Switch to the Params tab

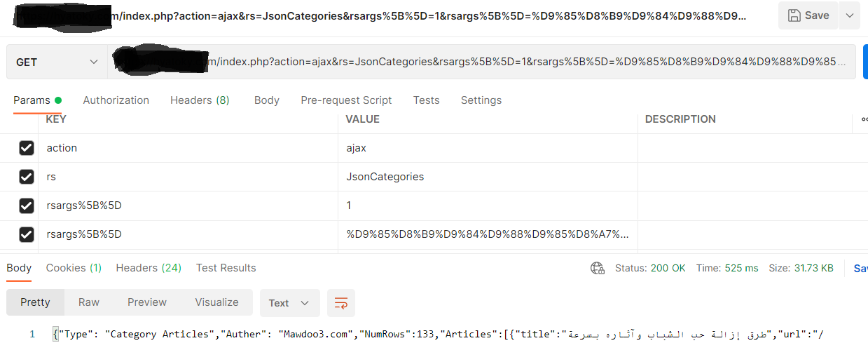point(37,100)
